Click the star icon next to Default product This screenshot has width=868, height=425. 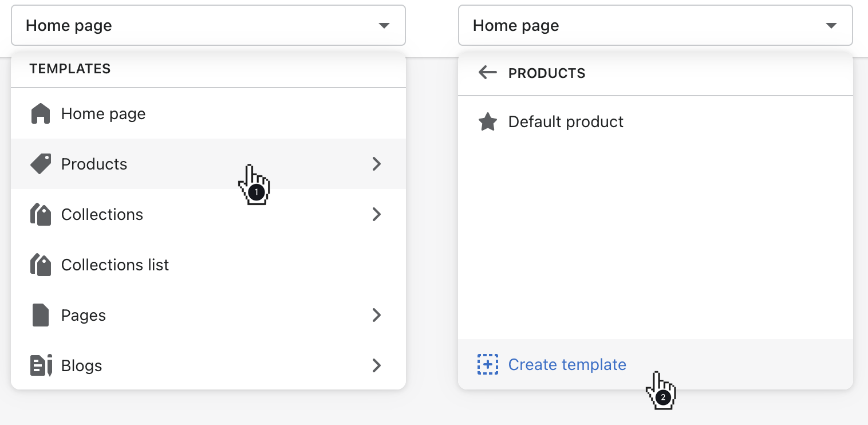pos(487,121)
